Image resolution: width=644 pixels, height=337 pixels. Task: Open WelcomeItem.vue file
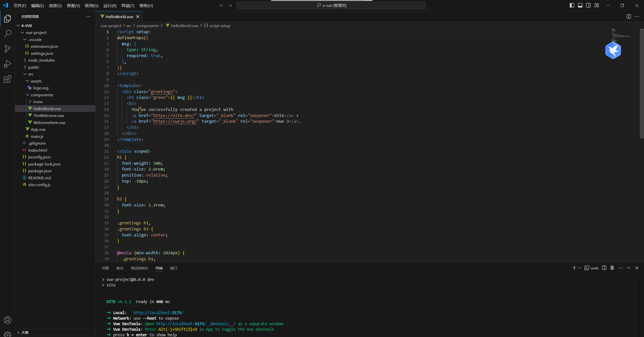55,122
